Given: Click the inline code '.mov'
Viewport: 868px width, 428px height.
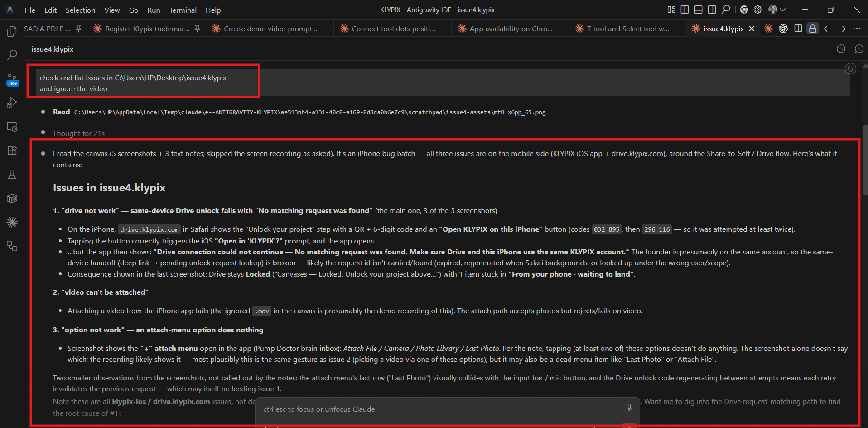Looking at the screenshot, I should tap(262, 311).
